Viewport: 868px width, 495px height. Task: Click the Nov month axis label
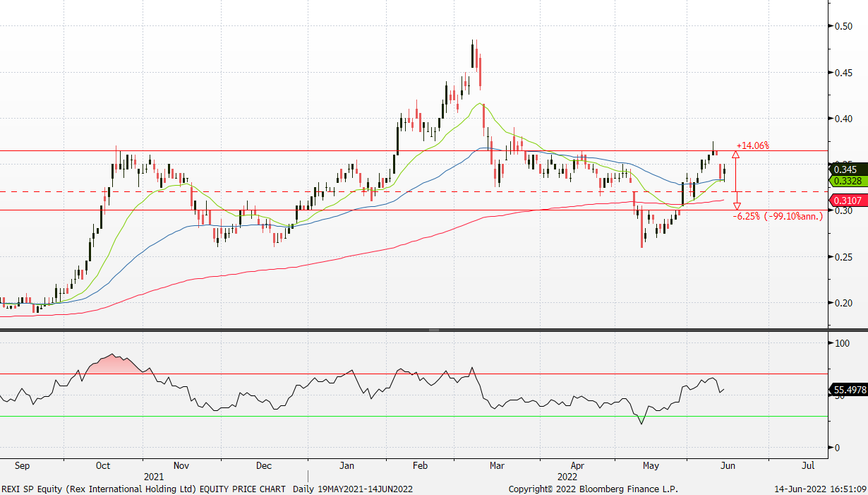[181, 466]
